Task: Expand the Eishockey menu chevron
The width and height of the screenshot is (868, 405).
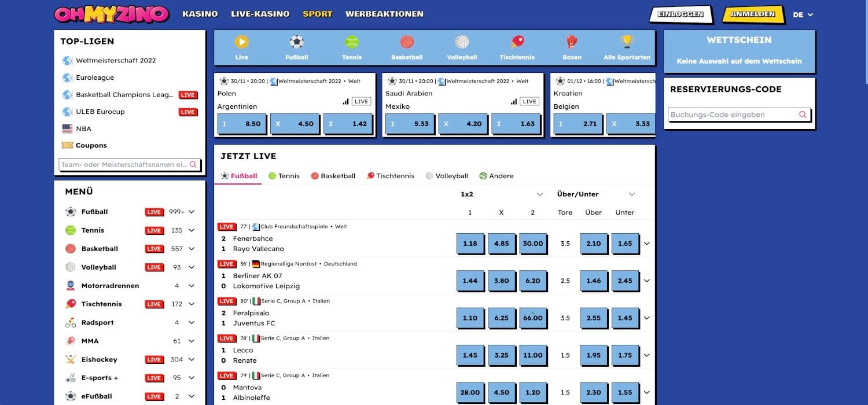Action: 192,359
